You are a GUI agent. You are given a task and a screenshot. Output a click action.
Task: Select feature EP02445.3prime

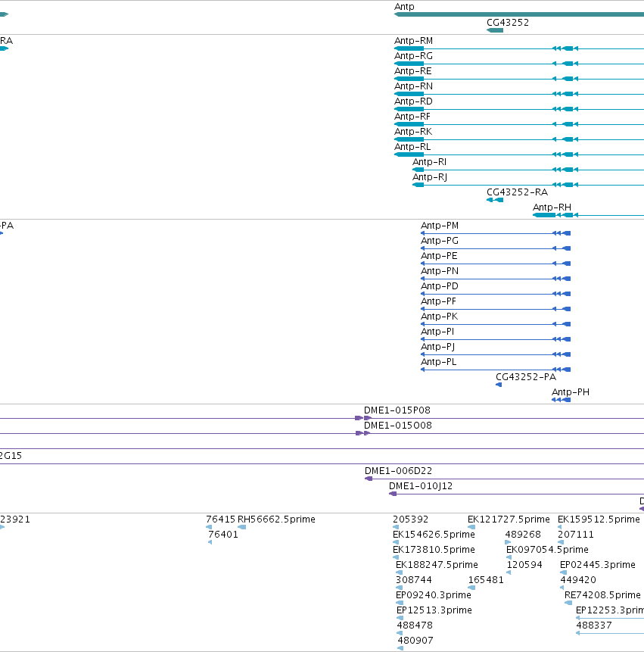pyautogui.click(x=598, y=565)
